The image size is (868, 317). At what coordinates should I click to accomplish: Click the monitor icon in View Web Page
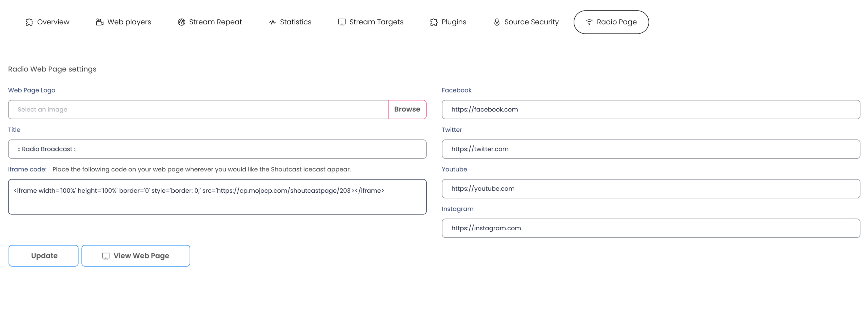106,256
